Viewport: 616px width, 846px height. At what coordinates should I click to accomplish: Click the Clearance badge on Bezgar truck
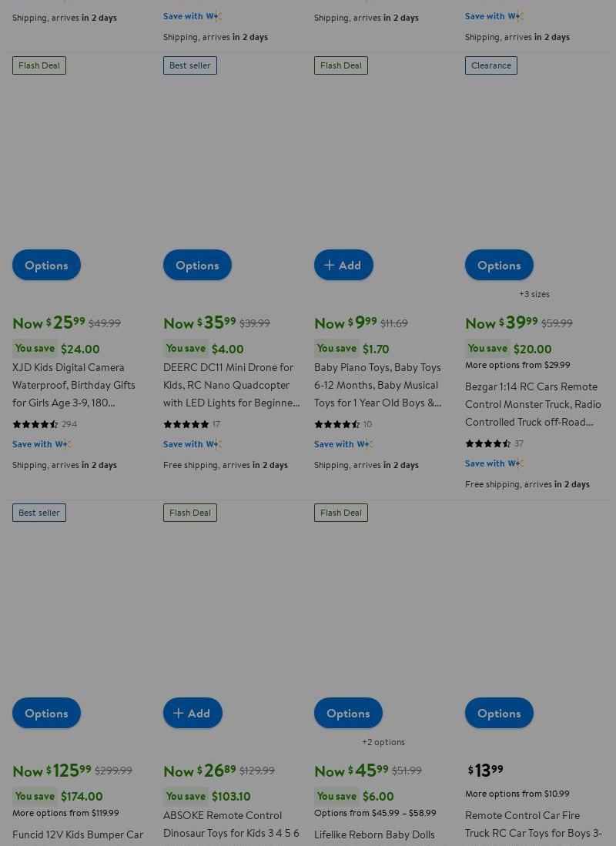pos(491,65)
